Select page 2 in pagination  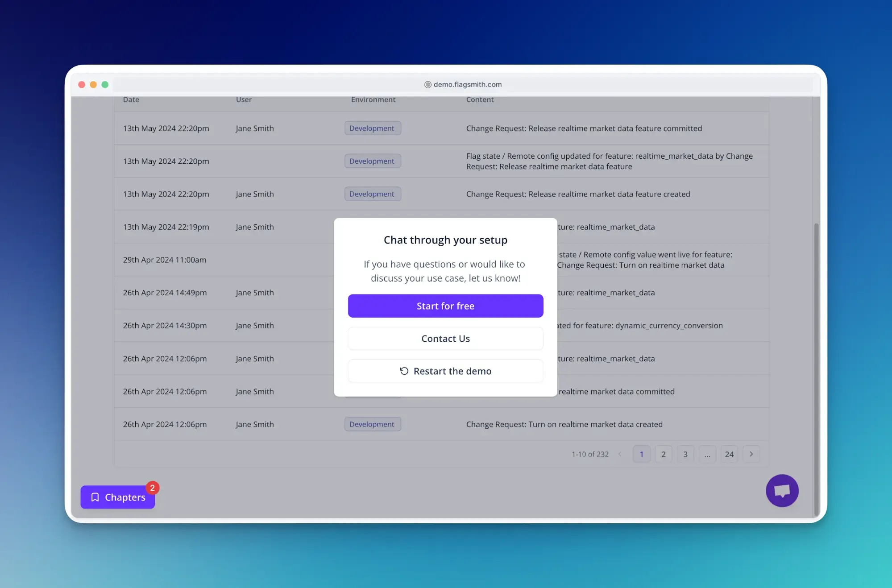pos(663,454)
